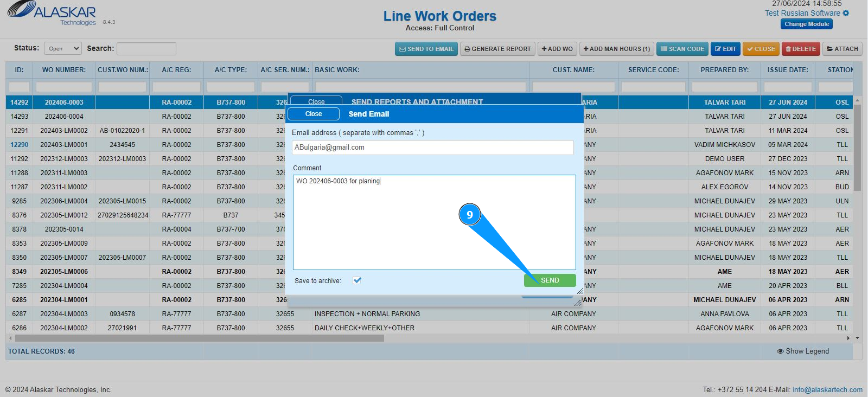This screenshot has width=868, height=397.
Task: Click the vertical scrollbar of the table
Action: pyautogui.click(x=858, y=148)
